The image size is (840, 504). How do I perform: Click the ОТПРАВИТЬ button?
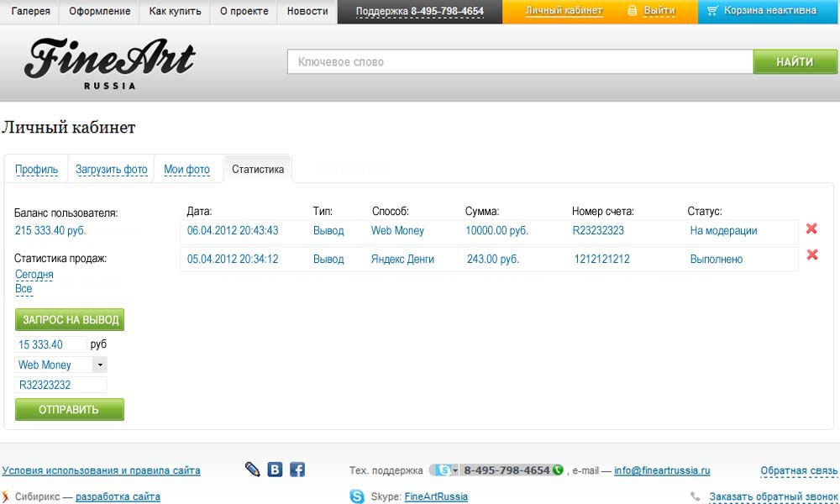click(x=70, y=410)
